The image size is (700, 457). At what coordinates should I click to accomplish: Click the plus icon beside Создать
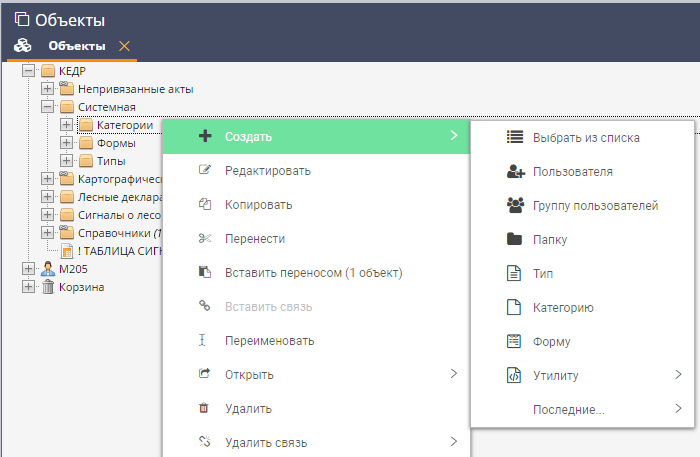(x=205, y=136)
